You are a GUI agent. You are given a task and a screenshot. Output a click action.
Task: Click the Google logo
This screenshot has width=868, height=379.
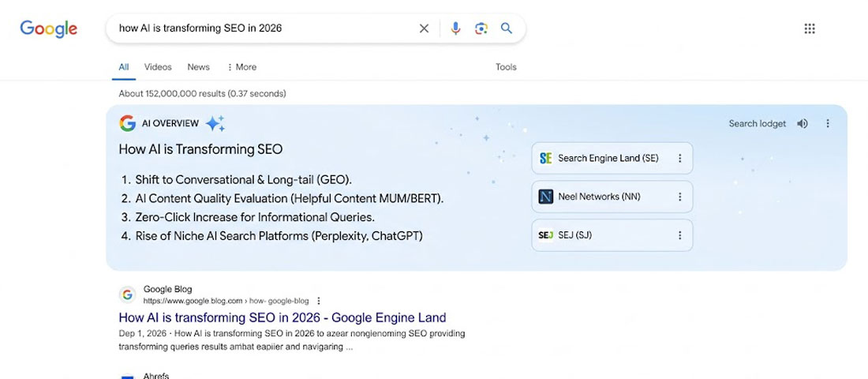[x=49, y=28]
